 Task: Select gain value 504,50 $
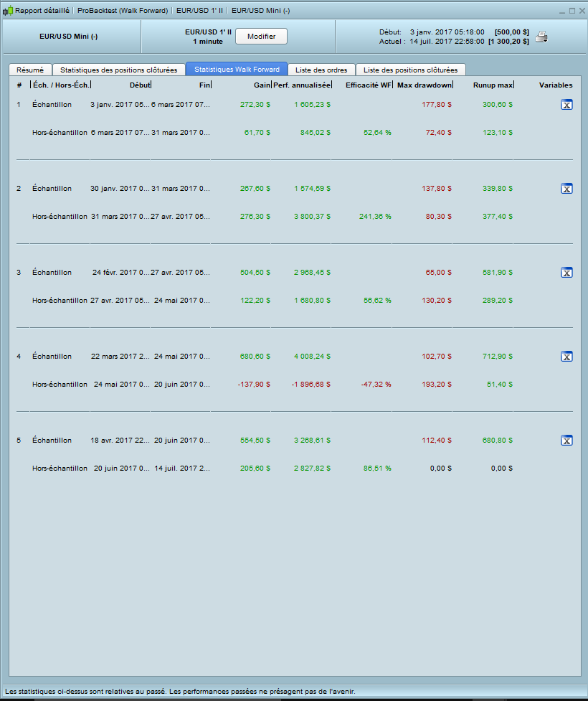(255, 272)
